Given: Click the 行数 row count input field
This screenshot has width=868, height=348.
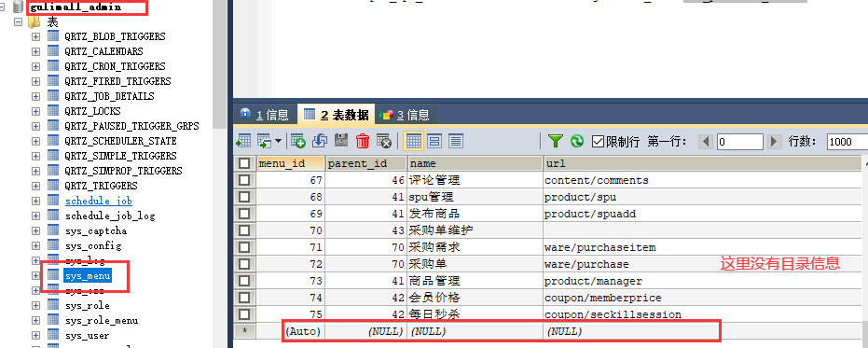Looking at the screenshot, I should 847,141.
